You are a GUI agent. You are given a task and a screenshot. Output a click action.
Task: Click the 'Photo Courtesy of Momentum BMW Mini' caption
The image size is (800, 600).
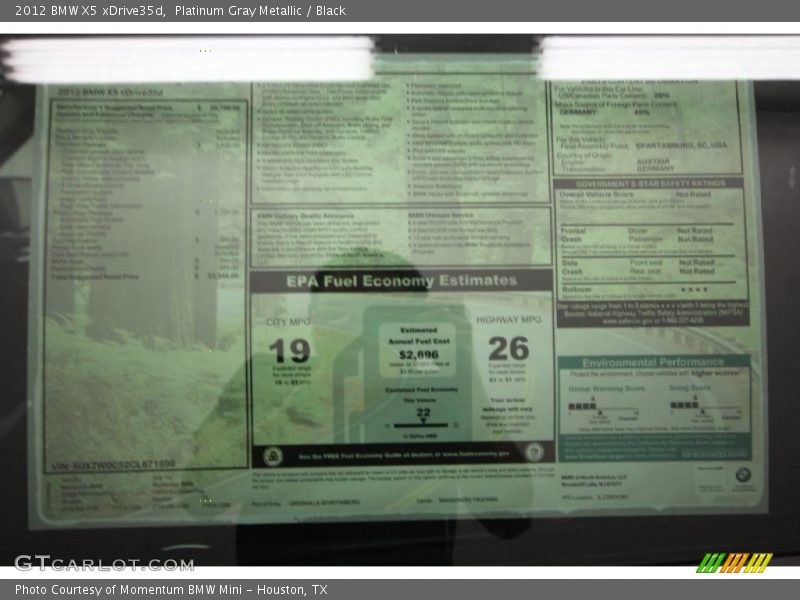pos(128,590)
